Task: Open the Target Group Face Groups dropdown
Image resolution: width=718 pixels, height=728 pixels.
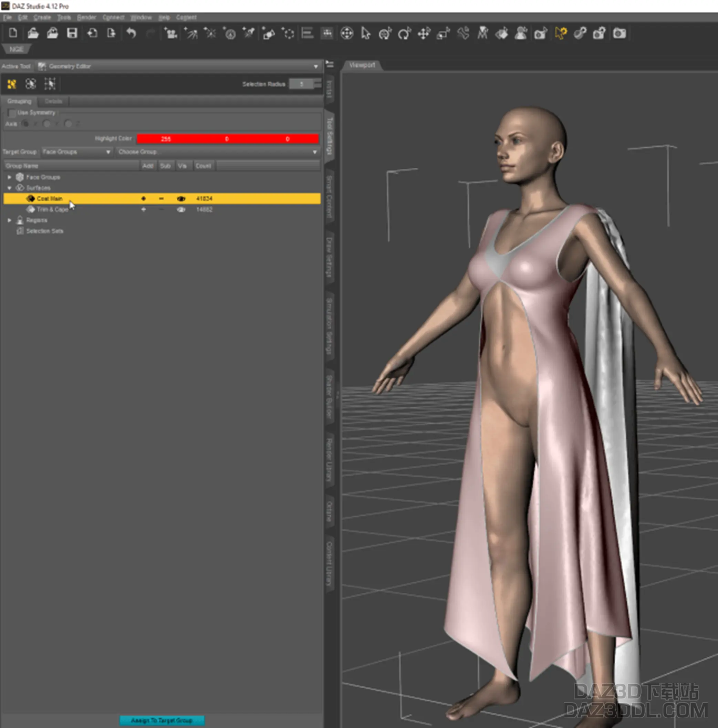Action: click(x=77, y=152)
